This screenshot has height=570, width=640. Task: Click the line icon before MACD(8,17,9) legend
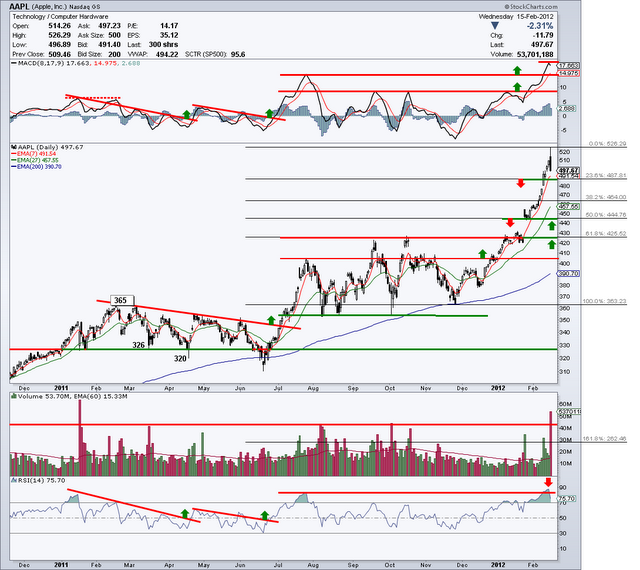[x=14, y=63]
